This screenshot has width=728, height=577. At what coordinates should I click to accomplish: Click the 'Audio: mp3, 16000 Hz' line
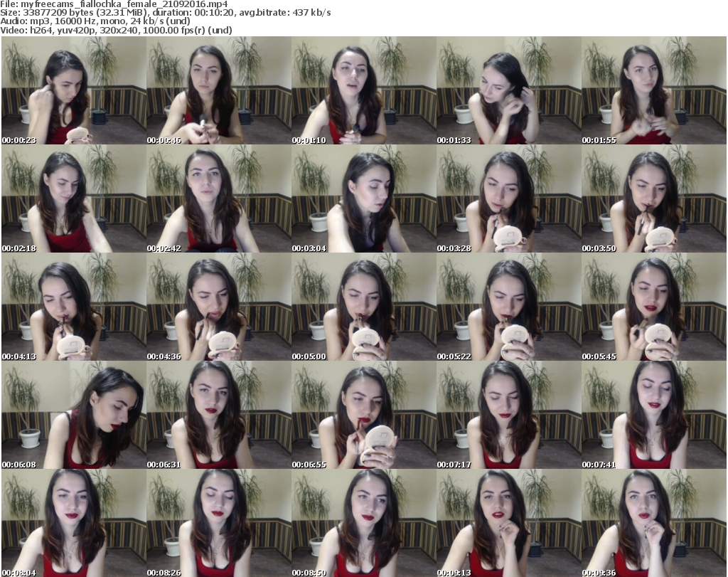tap(95, 21)
